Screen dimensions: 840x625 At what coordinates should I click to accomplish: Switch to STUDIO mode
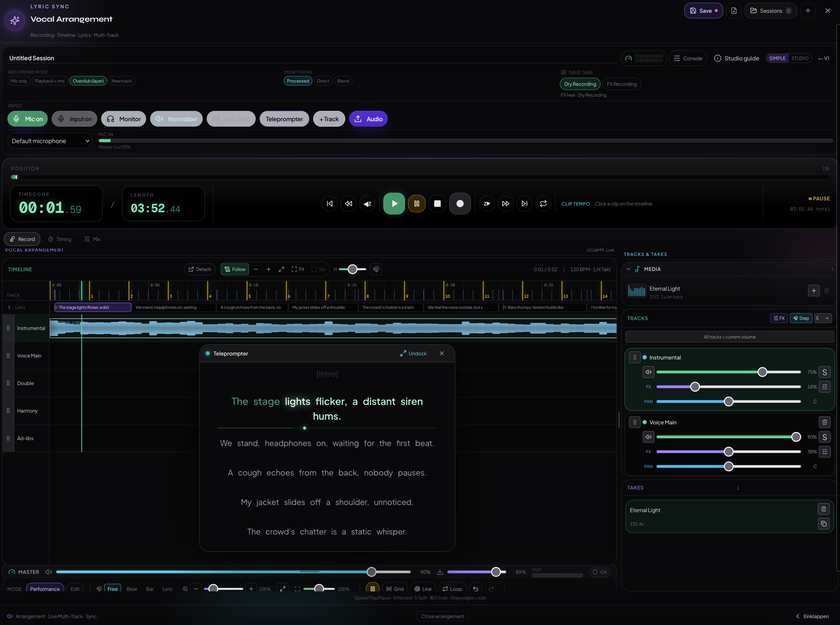pyautogui.click(x=800, y=58)
